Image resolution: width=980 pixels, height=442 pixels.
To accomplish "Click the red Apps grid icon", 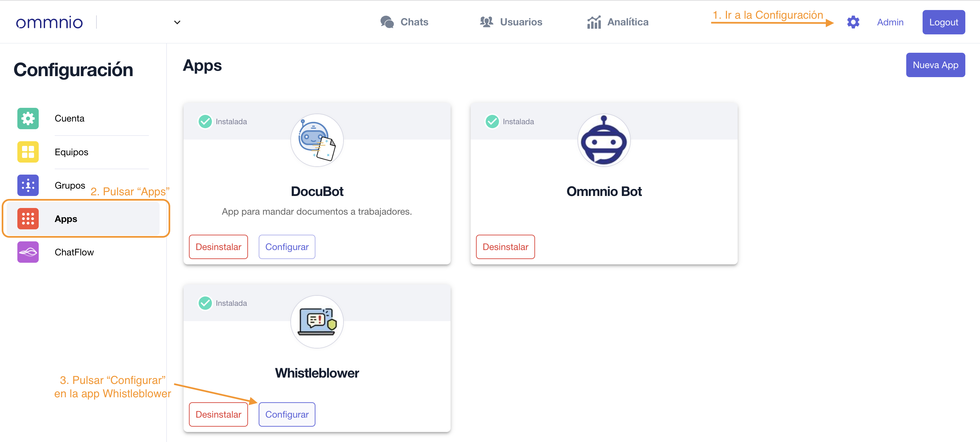I will click(x=28, y=219).
